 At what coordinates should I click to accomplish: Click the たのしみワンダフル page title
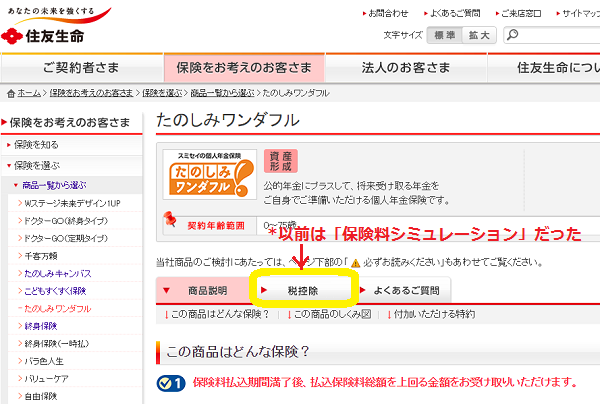point(228,120)
